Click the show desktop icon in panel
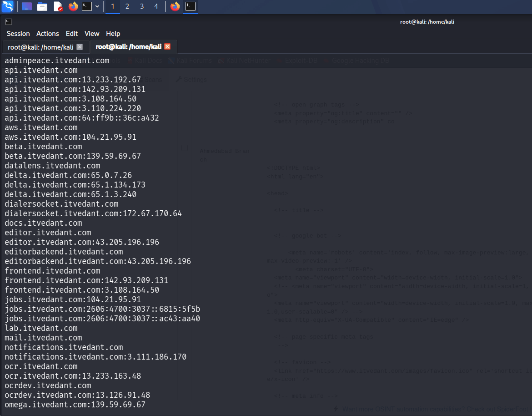 (26, 6)
